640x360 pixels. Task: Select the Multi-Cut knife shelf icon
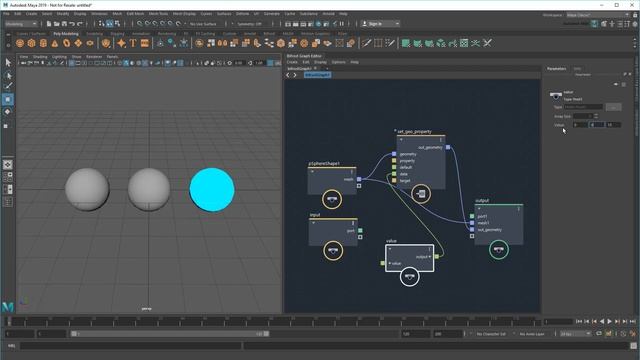[x=367, y=43]
